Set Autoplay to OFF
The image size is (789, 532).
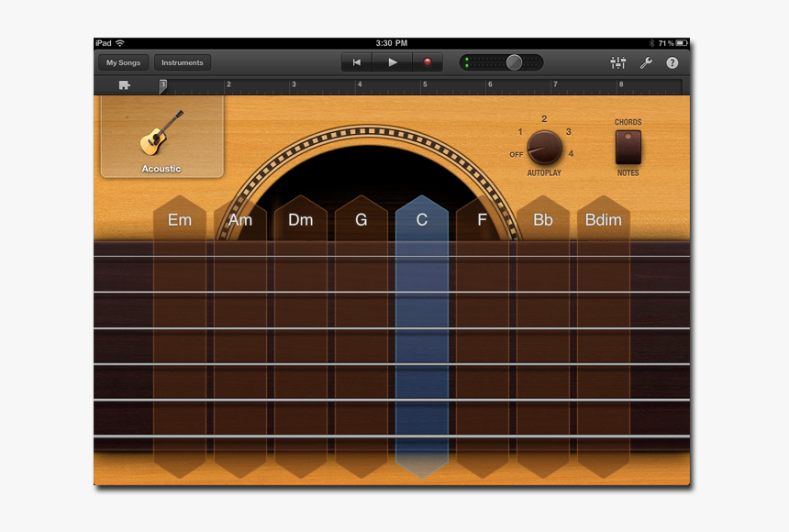pos(517,154)
